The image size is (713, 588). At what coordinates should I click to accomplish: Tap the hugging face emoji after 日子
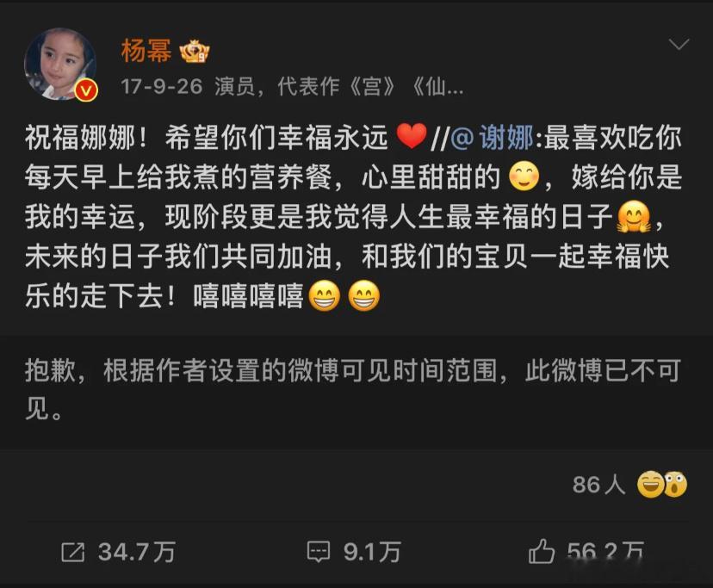coord(634,216)
